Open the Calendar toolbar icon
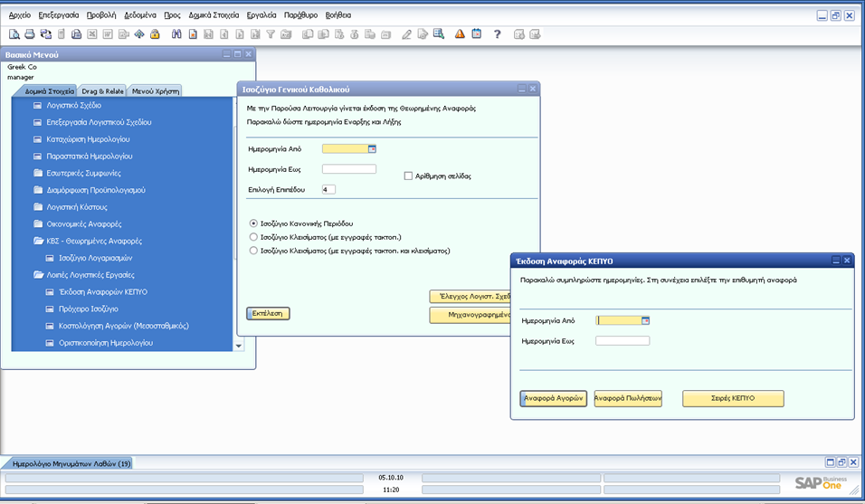Viewport: 865px width, 504px height. coord(476,34)
